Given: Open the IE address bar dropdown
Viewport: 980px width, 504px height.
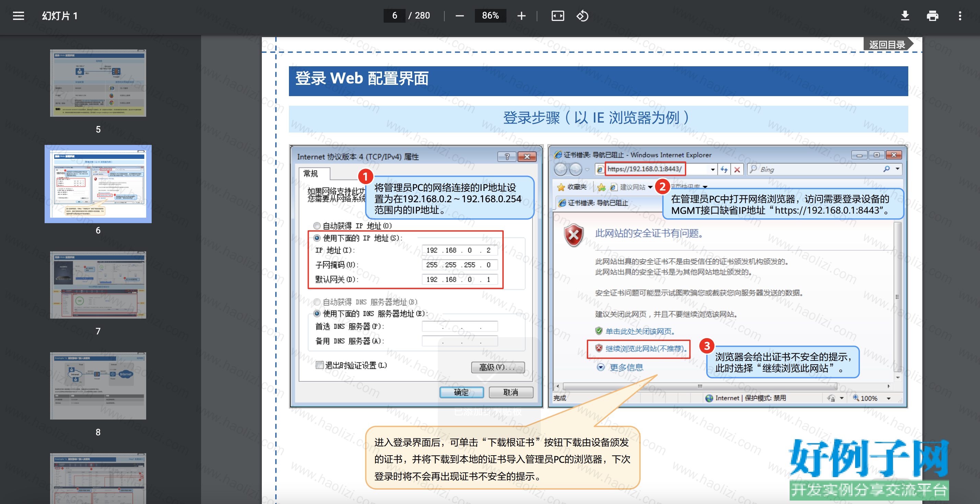Looking at the screenshot, I should (x=713, y=169).
